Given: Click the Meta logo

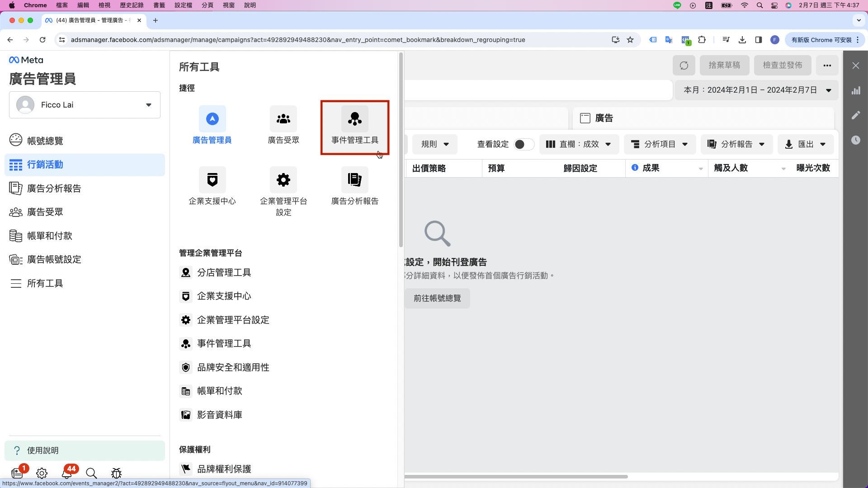Looking at the screenshot, I should tap(26, 60).
